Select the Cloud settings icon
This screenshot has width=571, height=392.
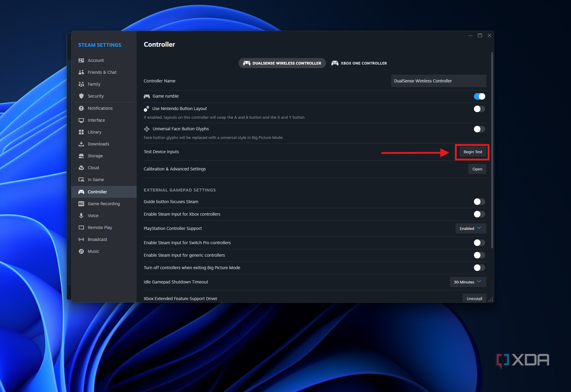click(x=81, y=168)
